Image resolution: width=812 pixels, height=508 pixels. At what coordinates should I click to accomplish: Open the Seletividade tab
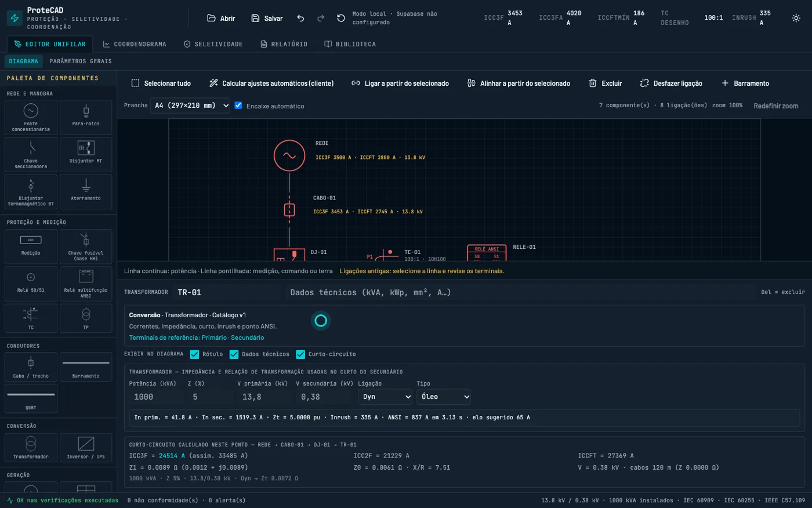[213, 44]
